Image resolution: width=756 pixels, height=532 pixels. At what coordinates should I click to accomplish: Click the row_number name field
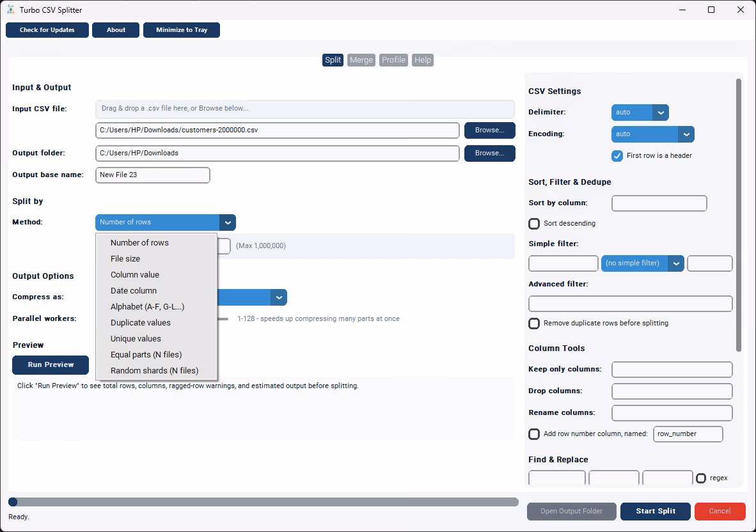pyautogui.click(x=688, y=434)
